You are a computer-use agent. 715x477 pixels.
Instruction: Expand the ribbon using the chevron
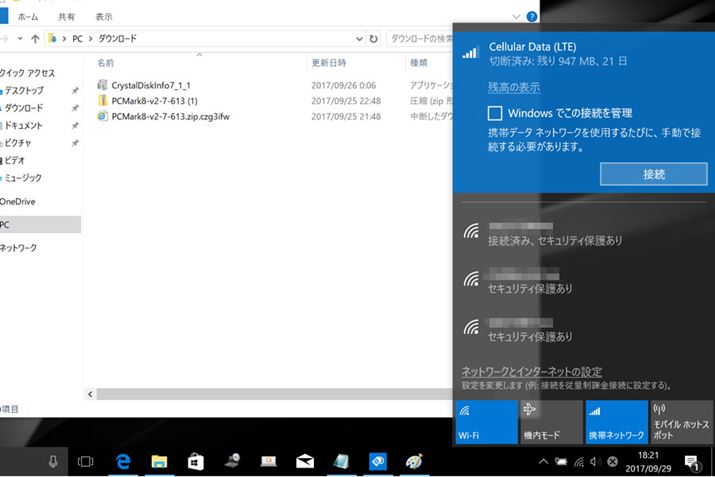pyautogui.click(x=516, y=16)
